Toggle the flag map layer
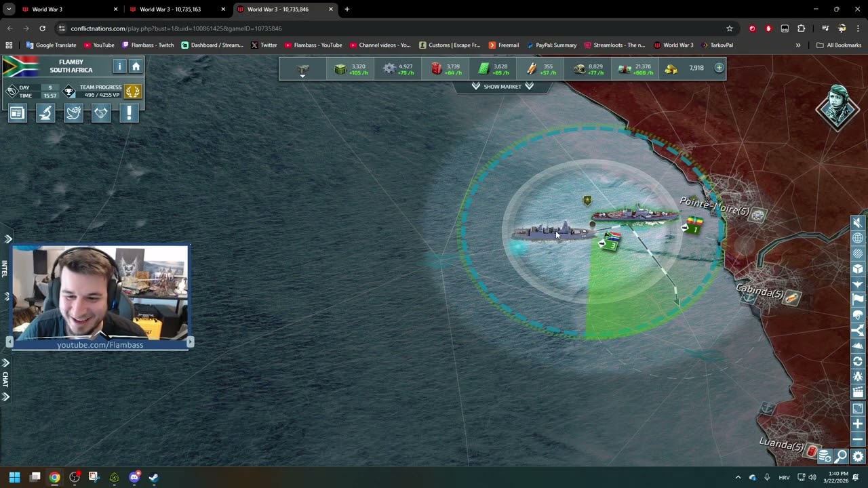This screenshot has width=868, height=488. tap(858, 300)
